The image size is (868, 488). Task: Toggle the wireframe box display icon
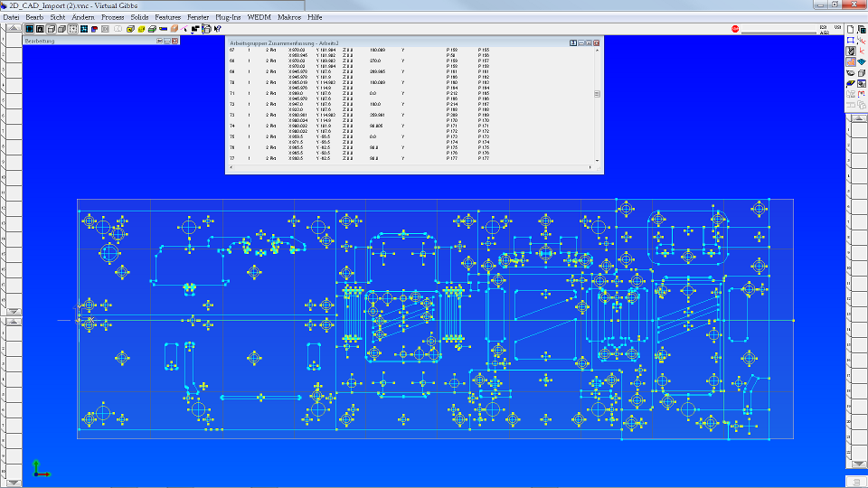(51, 29)
